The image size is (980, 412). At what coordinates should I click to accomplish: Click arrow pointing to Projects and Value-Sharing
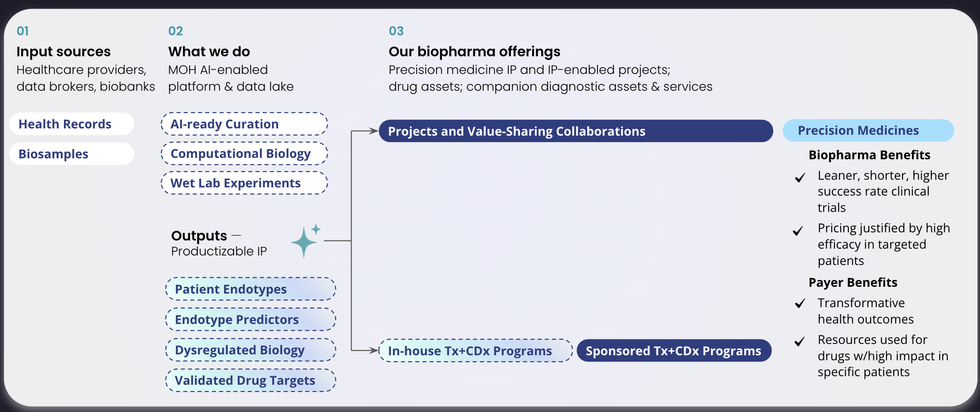tap(373, 131)
